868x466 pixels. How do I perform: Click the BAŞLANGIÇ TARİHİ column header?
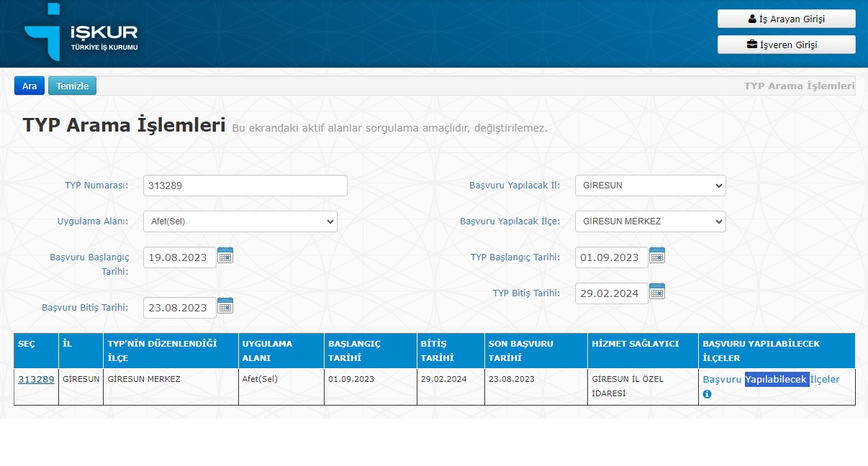coord(371,351)
